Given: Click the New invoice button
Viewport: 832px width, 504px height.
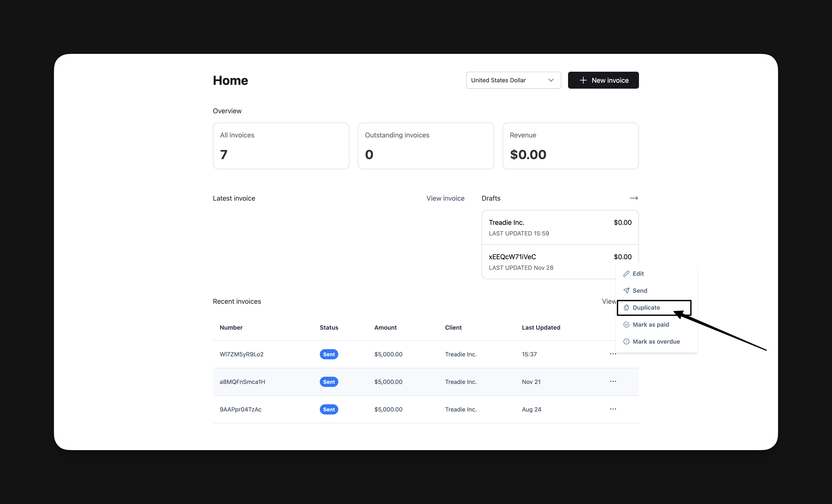Looking at the screenshot, I should (x=603, y=80).
